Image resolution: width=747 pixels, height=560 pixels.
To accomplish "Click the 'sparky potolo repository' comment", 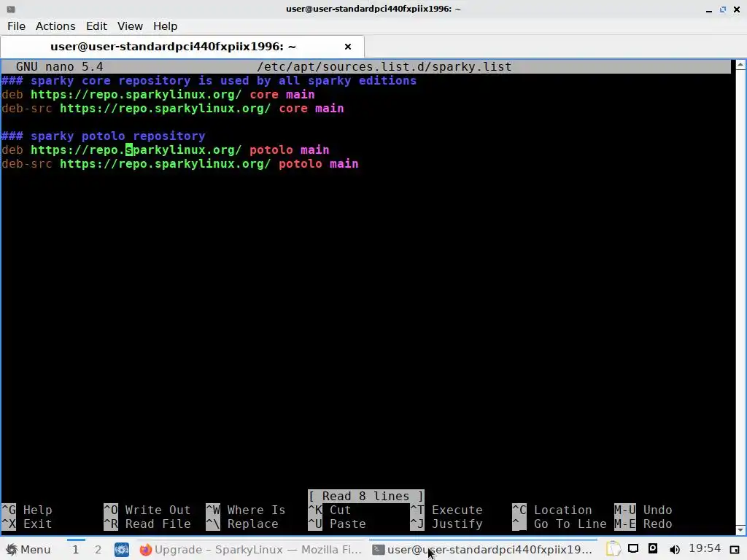I will (x=104, y=136).
